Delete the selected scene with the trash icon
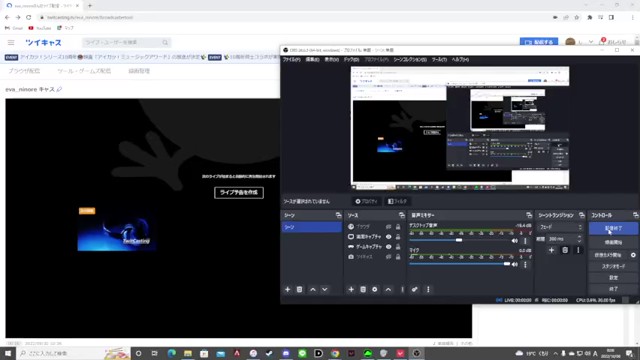Viewport: 640px width, 360px height. (299, 289)
